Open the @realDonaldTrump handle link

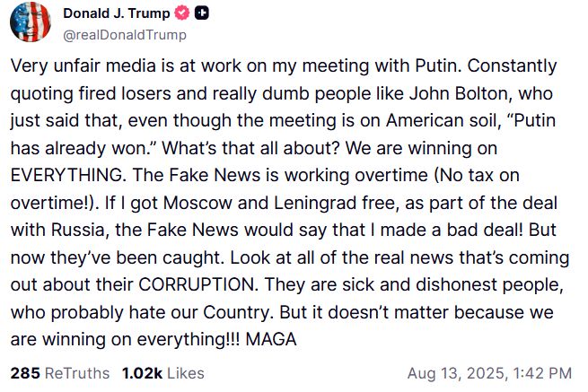(125, 35)
